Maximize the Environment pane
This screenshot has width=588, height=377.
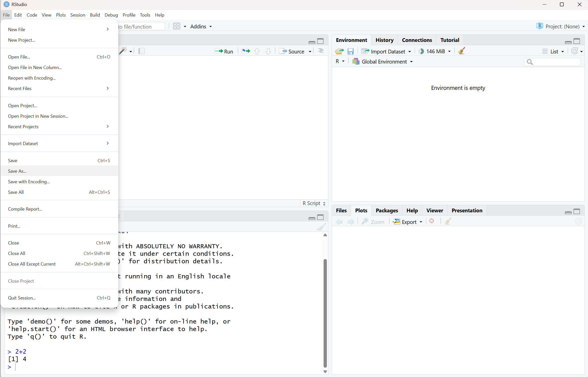tap(577, 41)
